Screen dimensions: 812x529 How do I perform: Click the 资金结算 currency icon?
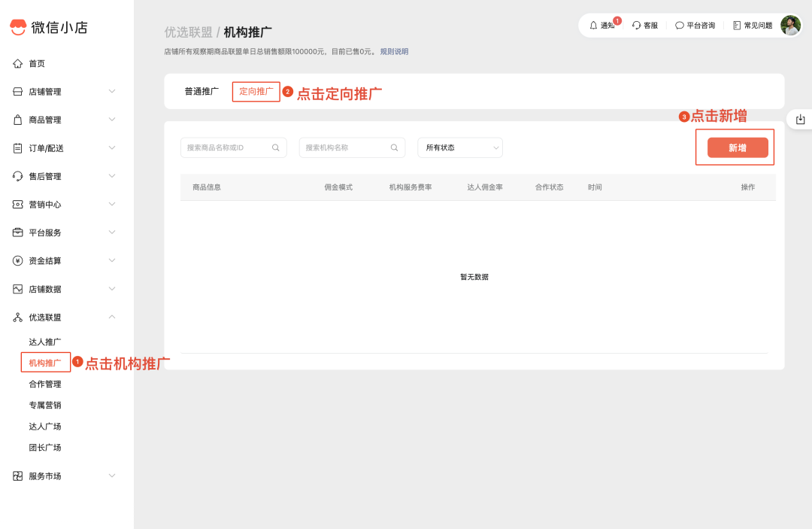click(18, 260)
